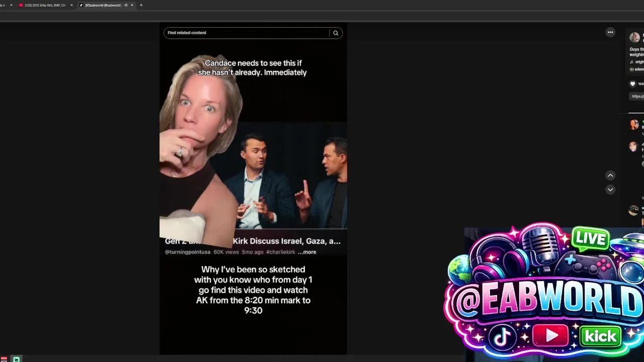The image size is (644, 362).
Task: Click the Candace needs to see this caption
Action: [253, 68]
